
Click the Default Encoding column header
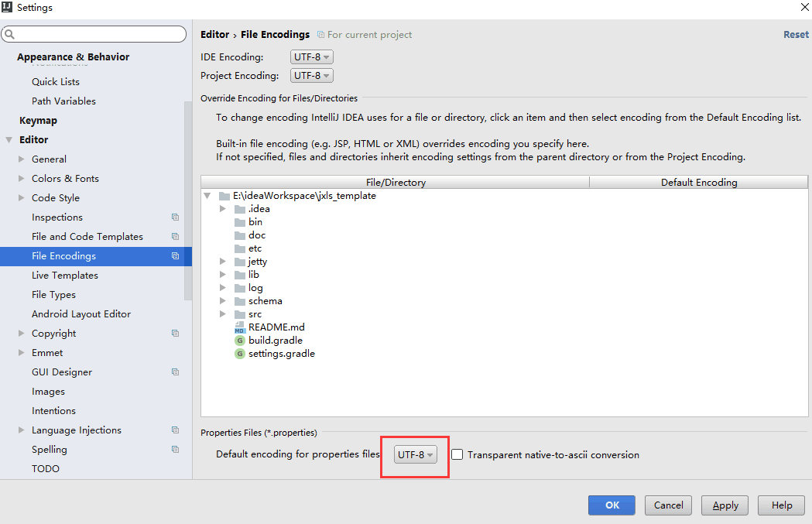(698, 182)
